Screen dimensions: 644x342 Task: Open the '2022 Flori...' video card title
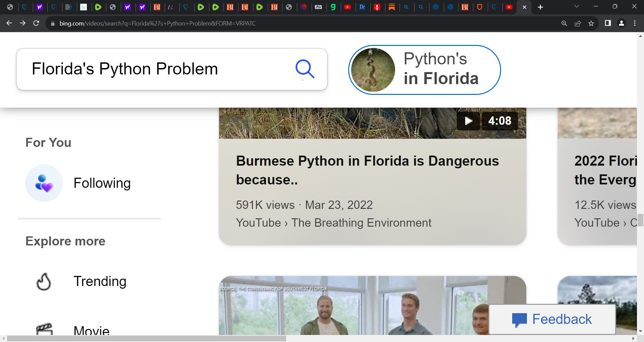(x=605, y=170)
